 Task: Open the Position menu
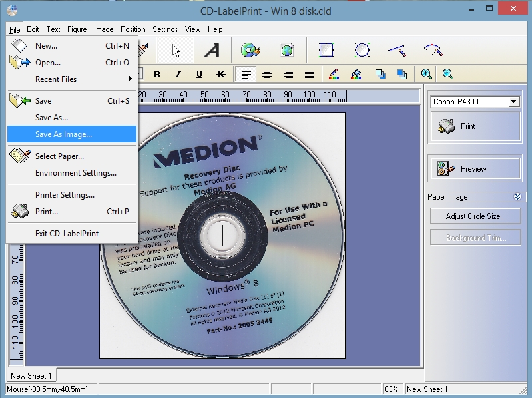(133, 29)
